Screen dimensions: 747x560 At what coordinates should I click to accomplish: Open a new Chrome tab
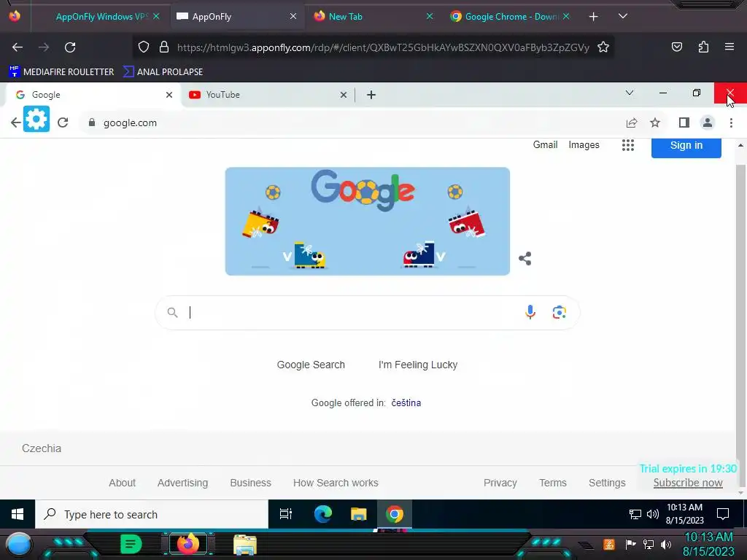pos(371,95)
